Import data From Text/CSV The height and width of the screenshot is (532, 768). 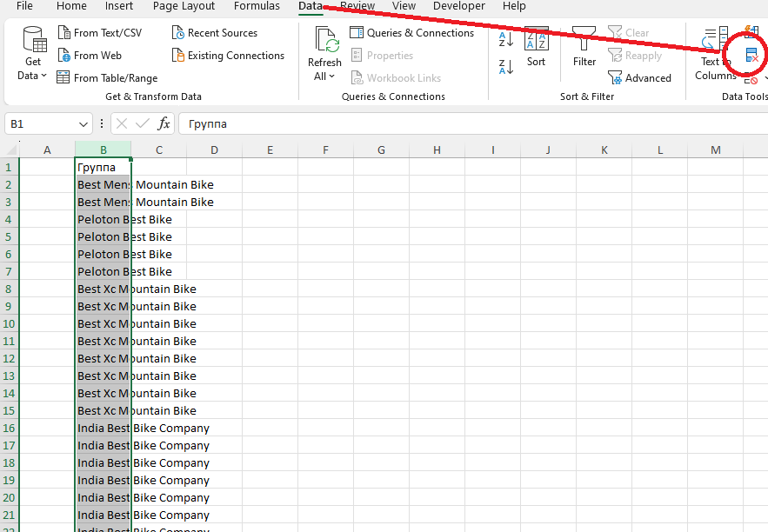(100, 33)
